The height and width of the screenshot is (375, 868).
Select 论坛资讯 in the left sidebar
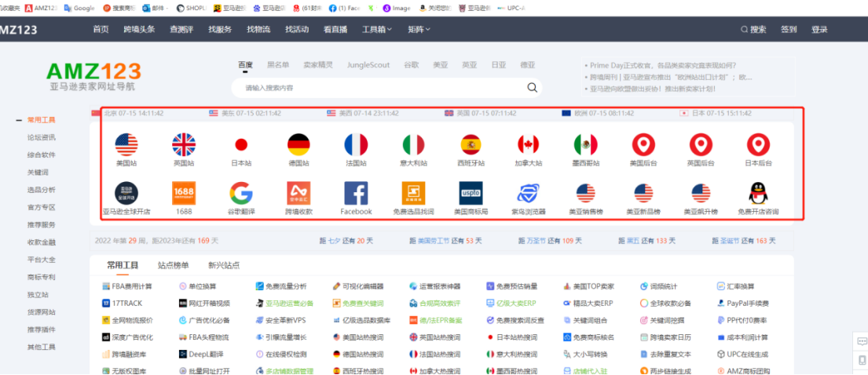pyautogui.click(x=42, y=137)
